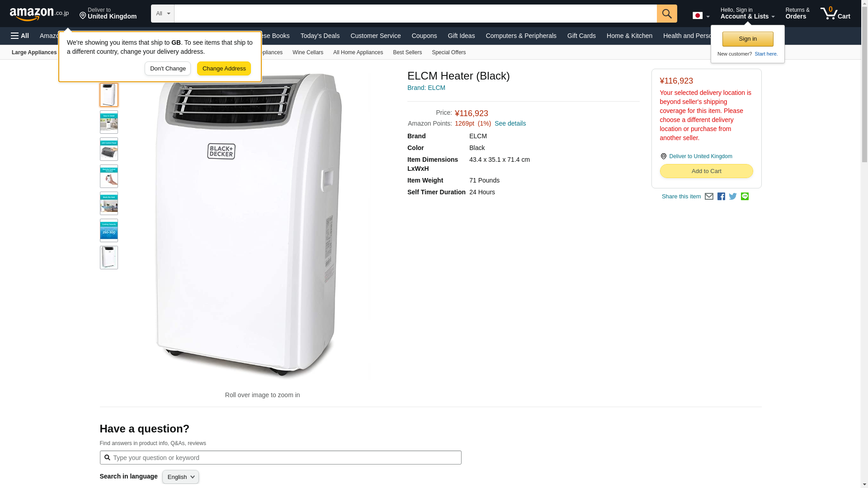Share this item via email icon
This screenshot has width=868, height=488.
(709, 197)
